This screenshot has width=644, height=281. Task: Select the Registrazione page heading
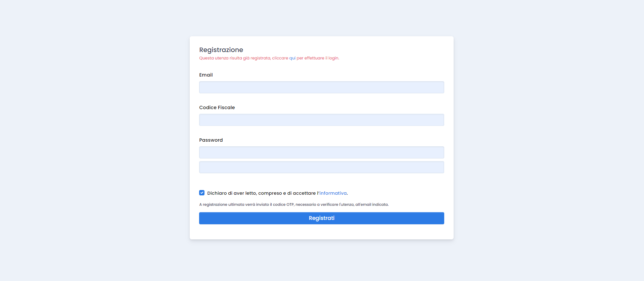(221, 50)
